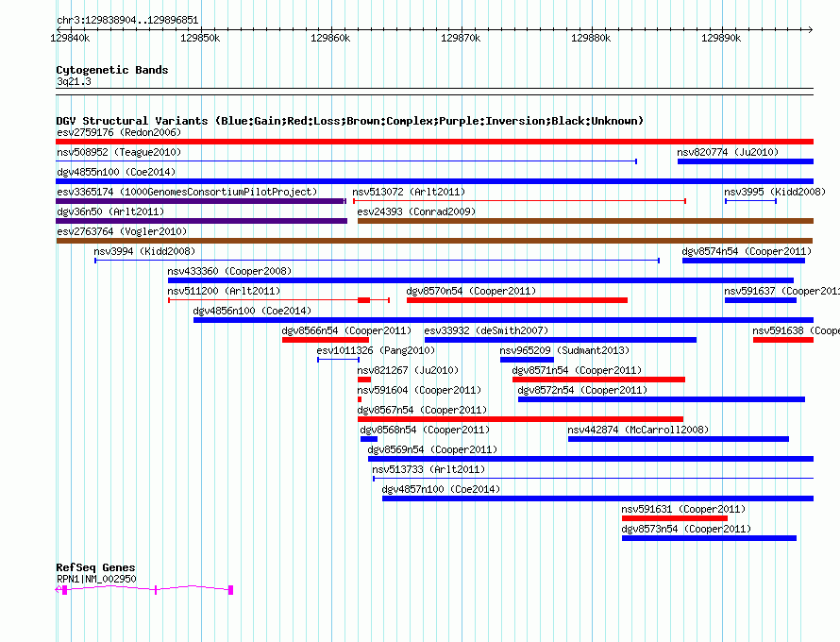The image size is (840, 642).
Task: Select the red dgv8570n54 loss bar
Action: pos(517,300)
